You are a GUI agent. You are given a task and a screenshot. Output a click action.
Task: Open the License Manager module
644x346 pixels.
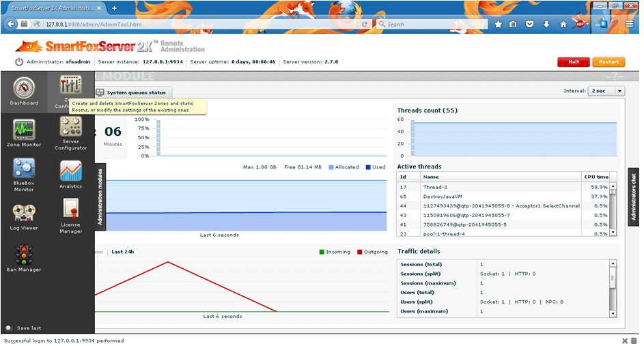click(x=70, y=216)
